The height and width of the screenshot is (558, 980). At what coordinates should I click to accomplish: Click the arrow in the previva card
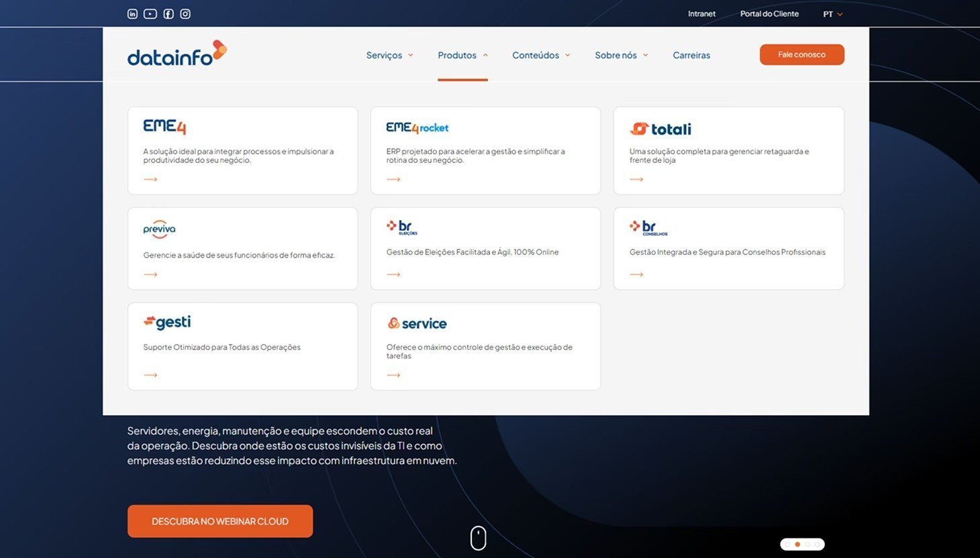click(150, 274)
